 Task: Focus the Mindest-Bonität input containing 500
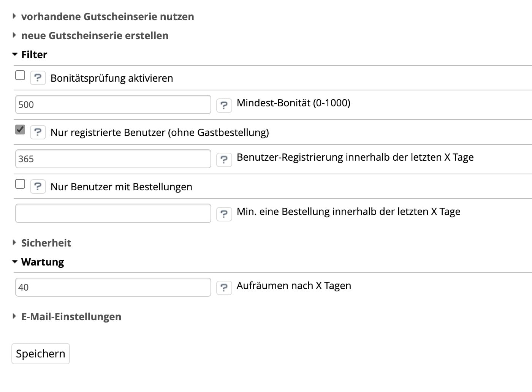coord(113,104)
